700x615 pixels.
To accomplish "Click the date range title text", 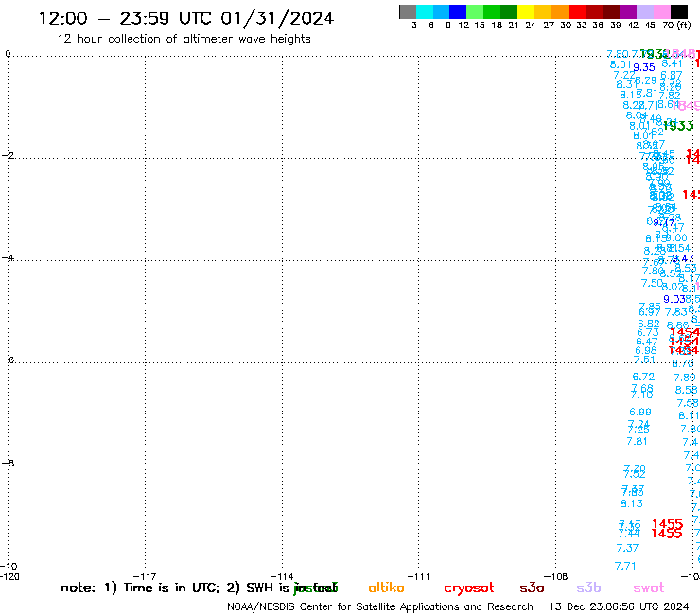I will [186, 18].
